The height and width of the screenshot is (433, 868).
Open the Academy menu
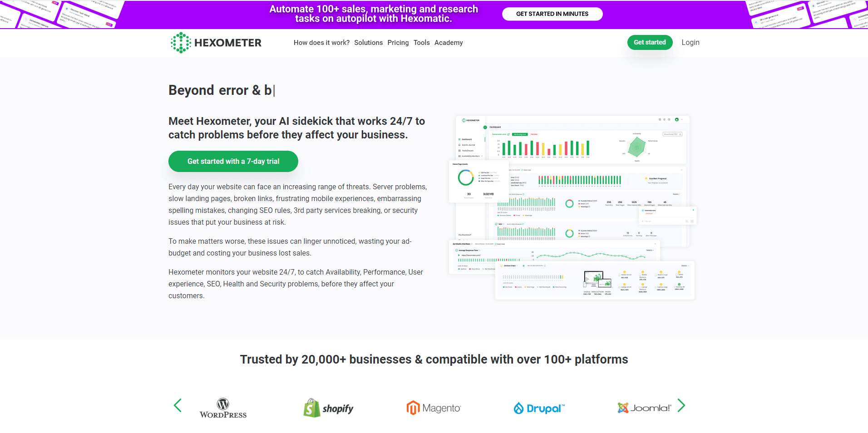pos(449,43)
